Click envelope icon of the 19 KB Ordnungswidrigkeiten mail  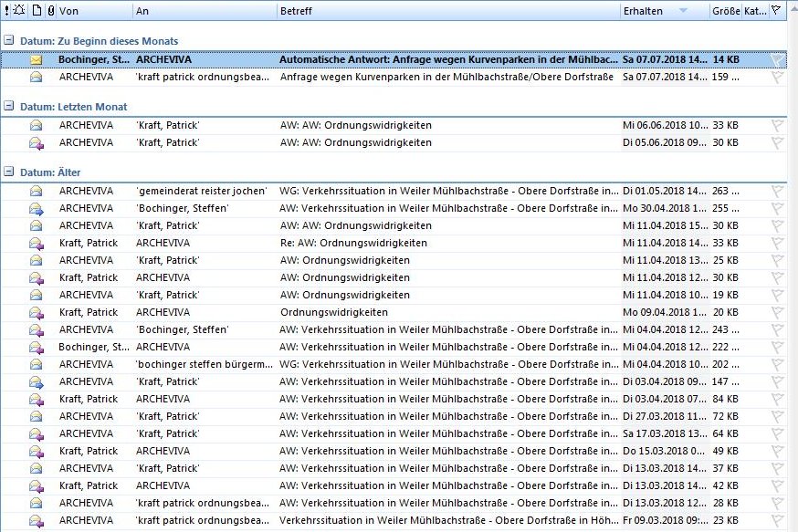pyautogui.click(x=37, y=295)
